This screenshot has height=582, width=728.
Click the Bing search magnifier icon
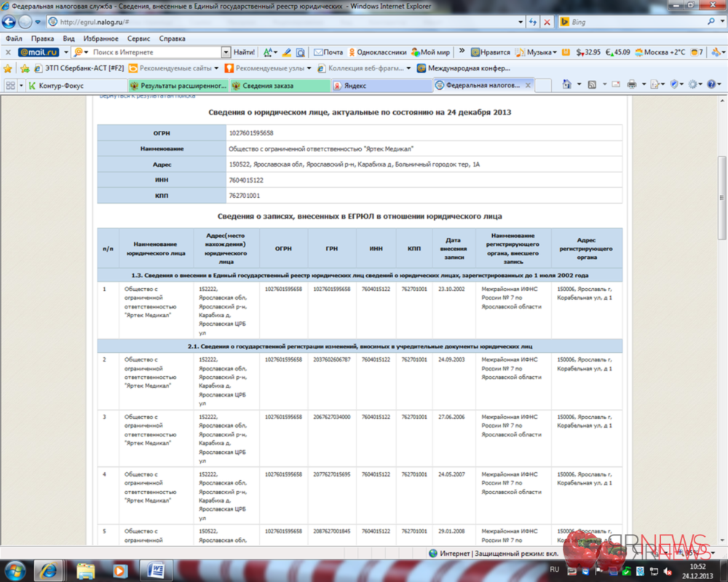(x=711, y=22)
